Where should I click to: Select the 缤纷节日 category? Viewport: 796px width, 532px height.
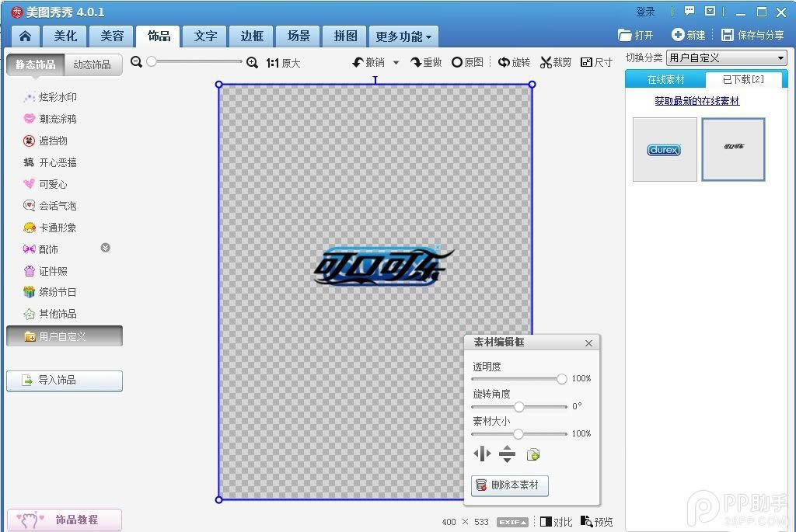tap(51, 292)
